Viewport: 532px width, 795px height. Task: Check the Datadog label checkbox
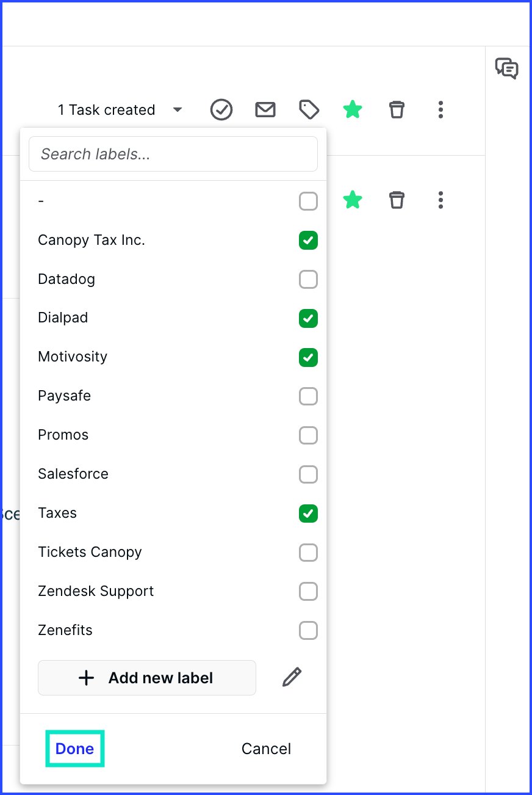coord(309,280)
